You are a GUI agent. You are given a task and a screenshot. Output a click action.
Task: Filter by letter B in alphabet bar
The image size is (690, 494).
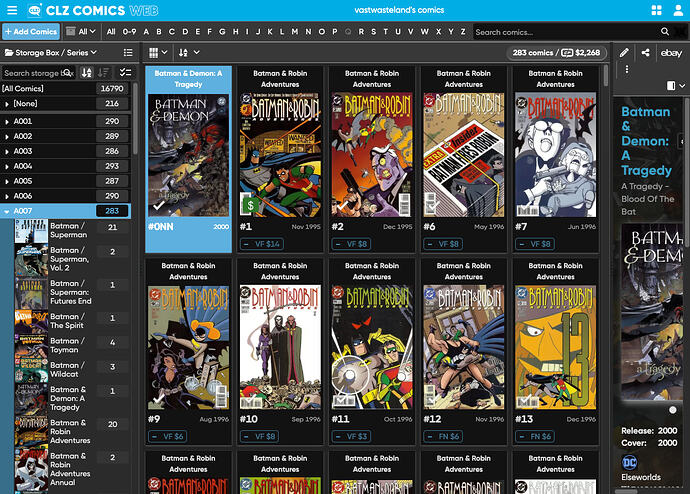click(x=159, y=32)
